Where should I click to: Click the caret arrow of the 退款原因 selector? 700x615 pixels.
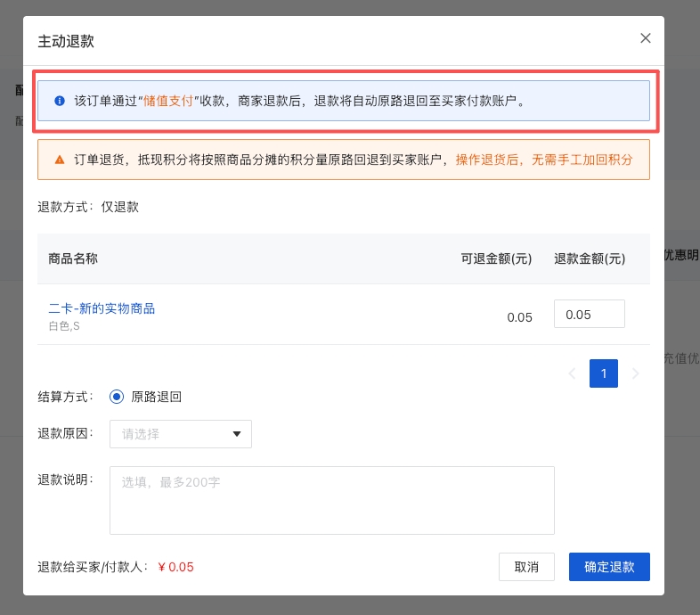click(x=237, y=434)
